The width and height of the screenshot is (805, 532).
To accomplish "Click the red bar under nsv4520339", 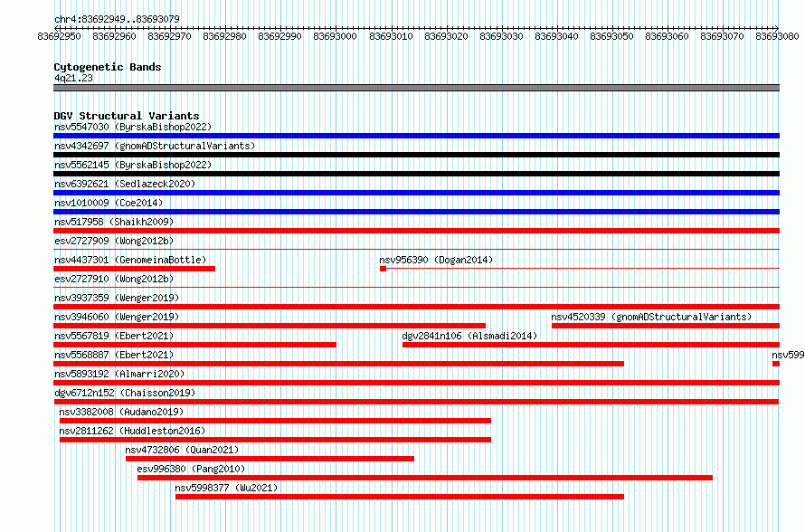I will click(666, 326).
